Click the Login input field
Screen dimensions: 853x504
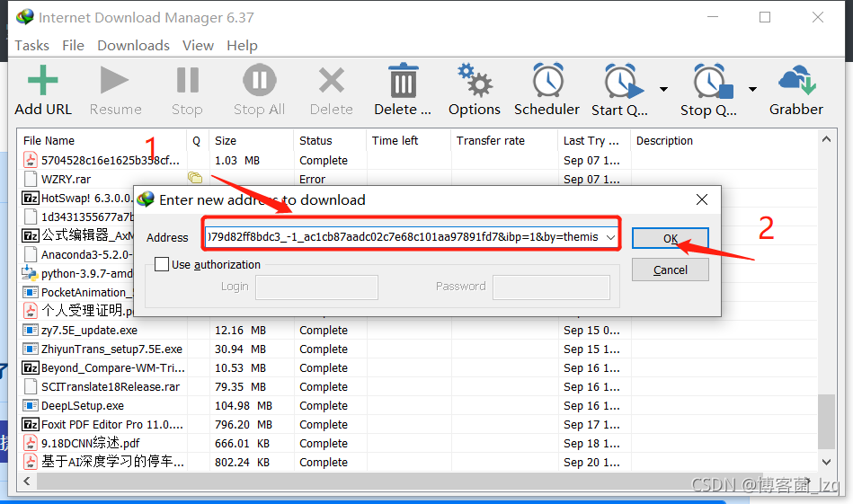[x=316, y=287]
